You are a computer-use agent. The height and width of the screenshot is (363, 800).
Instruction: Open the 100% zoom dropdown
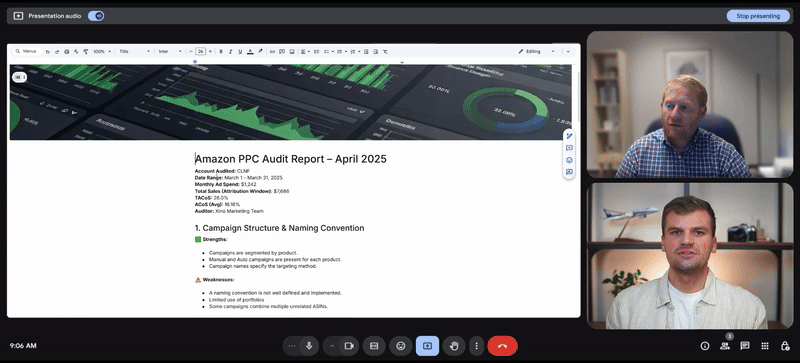102,52
